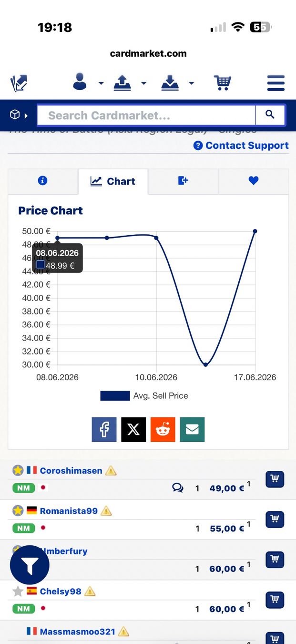
Task: Open the heart wishlist tab
Action: pyautogui.click(x=254, y=181)
